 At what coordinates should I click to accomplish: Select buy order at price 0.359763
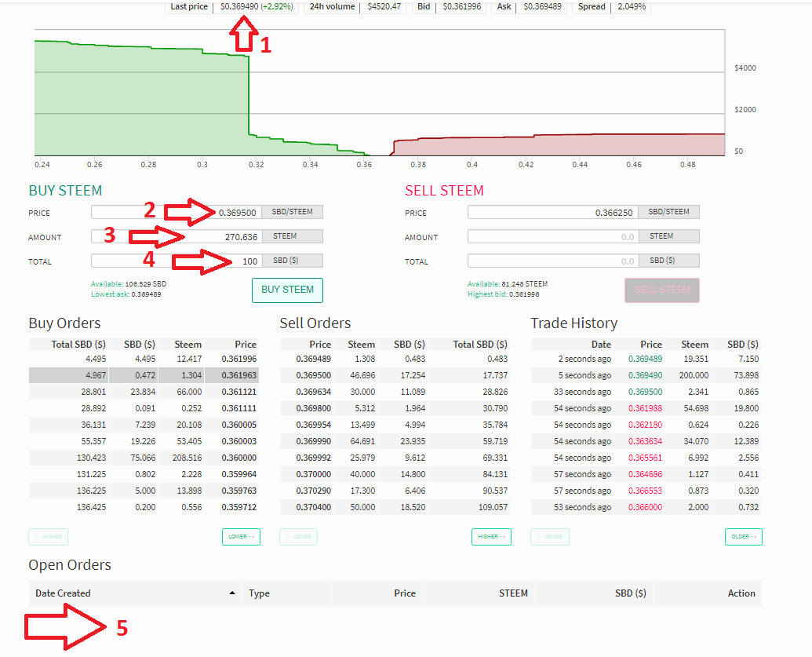[x=144, y=491]
